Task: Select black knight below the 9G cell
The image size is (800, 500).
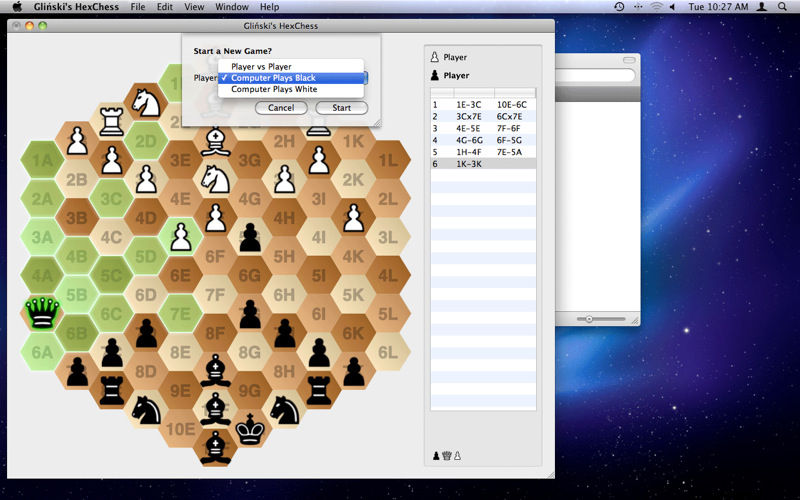Action: [x=284, y=410]
